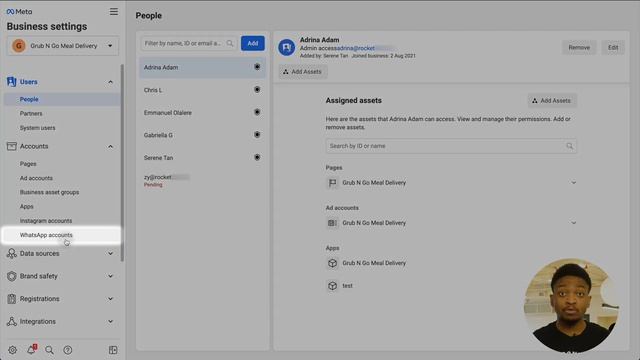Click the Add person button
The image size is (640, 360).
click(253, 43)
